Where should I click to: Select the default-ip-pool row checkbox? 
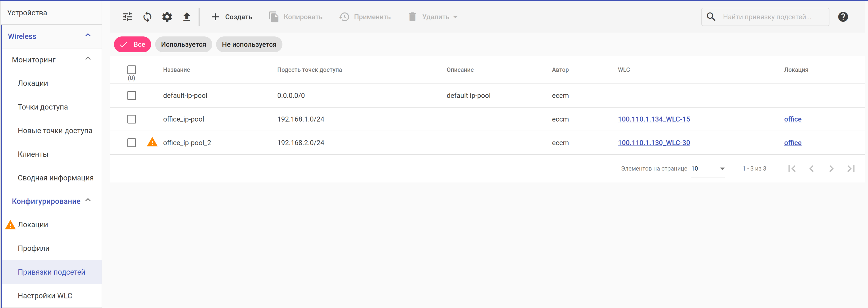(132, 96)
